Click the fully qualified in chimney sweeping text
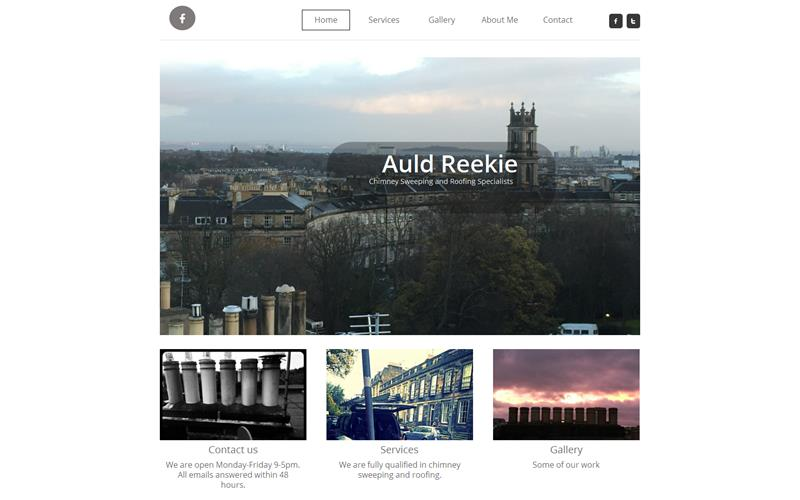The image size is (800, 500). pyautogui.click(x=399, y=470)
